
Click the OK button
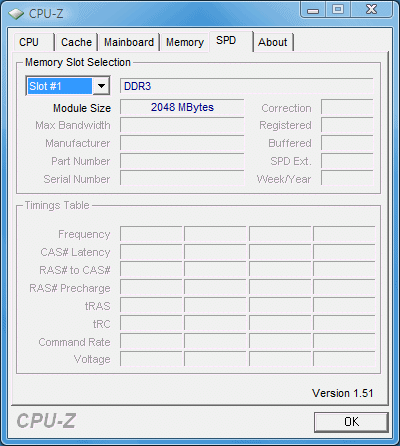[x=351, y=422]
